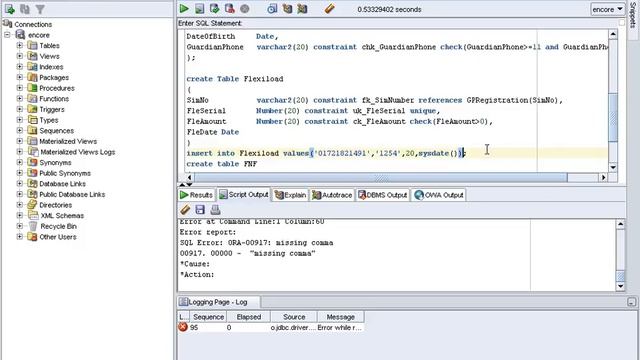Click the Commit toolbar icon
The width and height of the screenshot is (640, 360).
click(x=214, y=9)
